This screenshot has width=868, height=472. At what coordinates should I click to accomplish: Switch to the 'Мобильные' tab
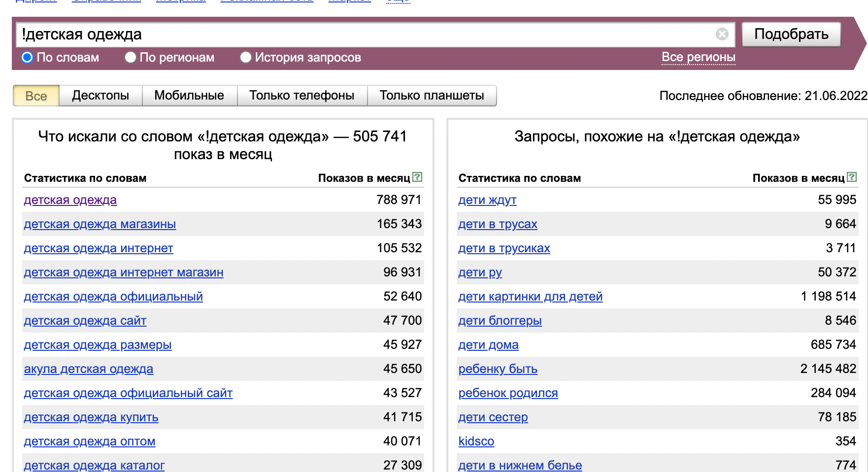point(189,96)
